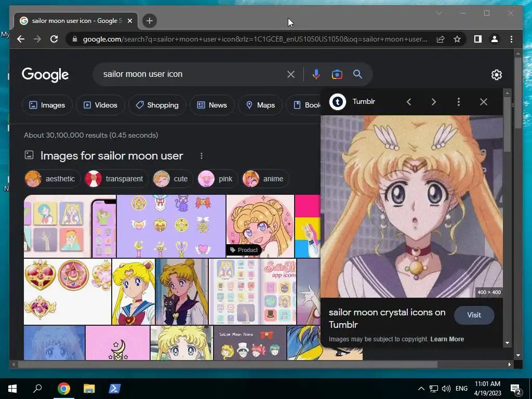Open the ENG language selector
The image size is (532, 399).
pyautogui.click(x=461, y=389)
